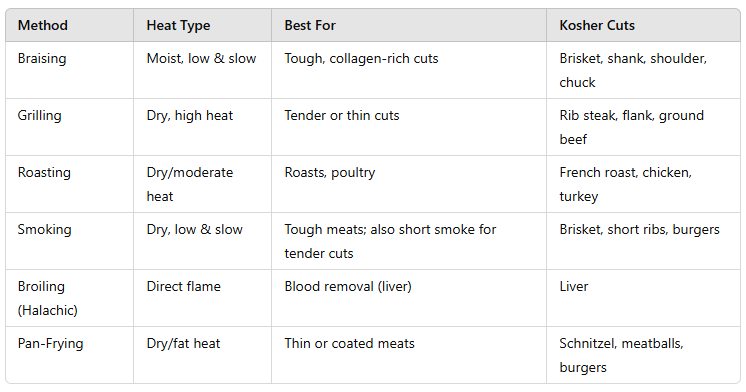Image resolution: width=746 pixels, height=392 pixels.
Task: Click the Kosher Cuts column header
Action: point(643,25)
